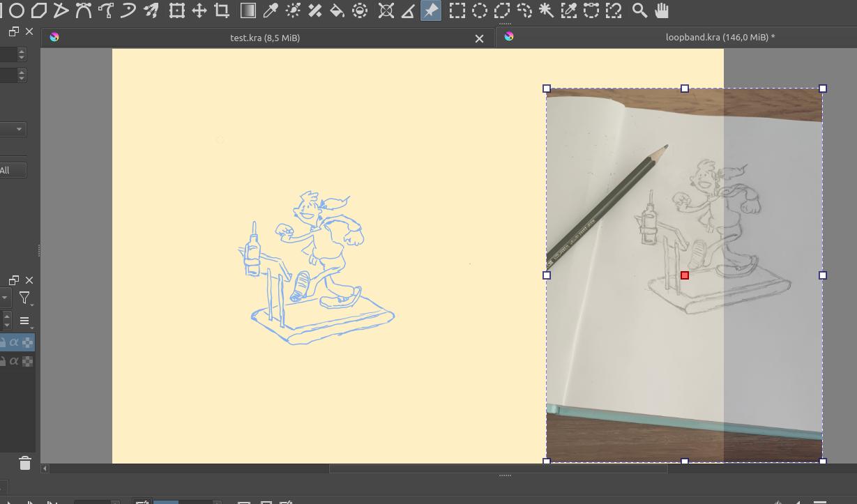The width and height of the screenshot is (857, 504).
Task: Toggle the lock on the second layer
Action: pos(3,361)
